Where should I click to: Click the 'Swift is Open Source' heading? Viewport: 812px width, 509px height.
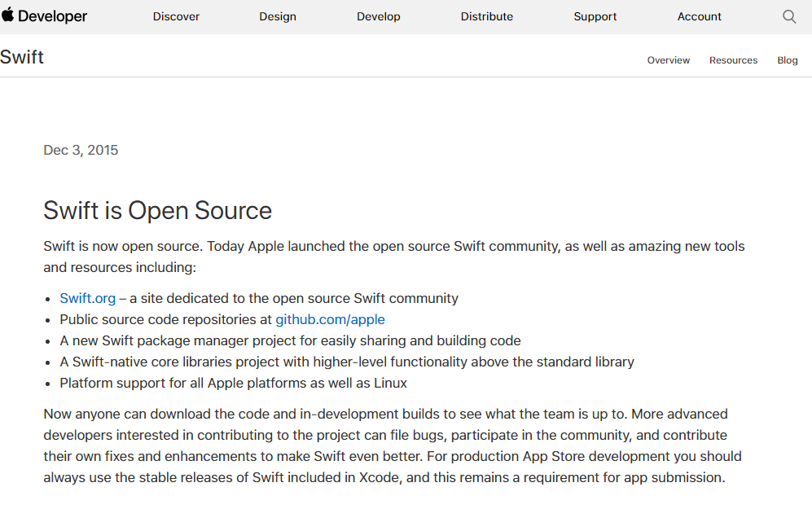click(x=157, y=210)
